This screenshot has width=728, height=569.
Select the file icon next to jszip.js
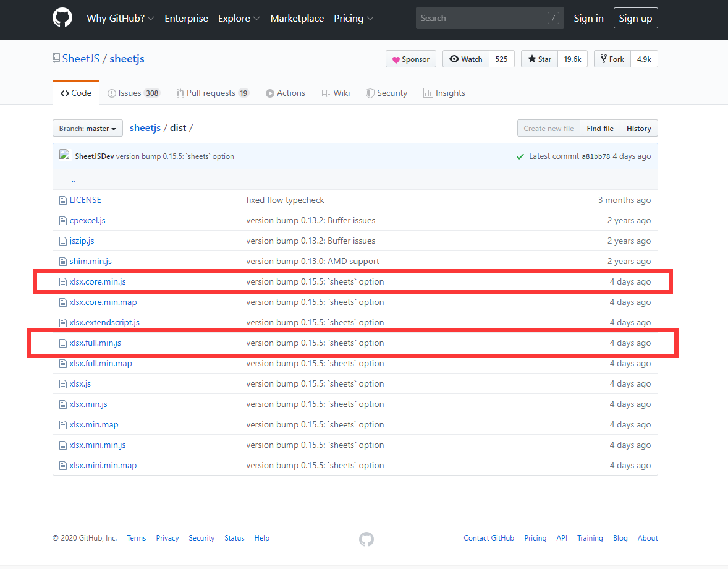(62, 241)
